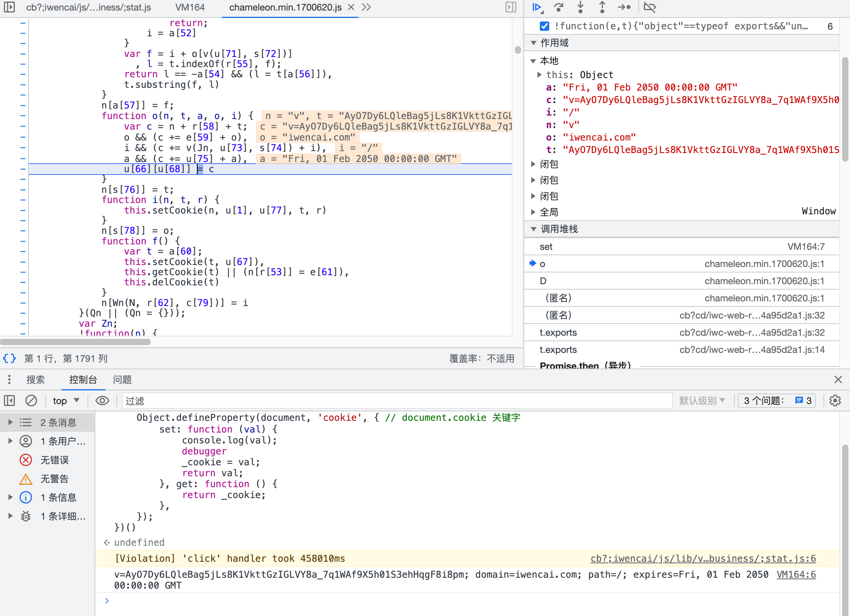
Task: Open the VM164:6 source link
Action: (x=796, y=575)
